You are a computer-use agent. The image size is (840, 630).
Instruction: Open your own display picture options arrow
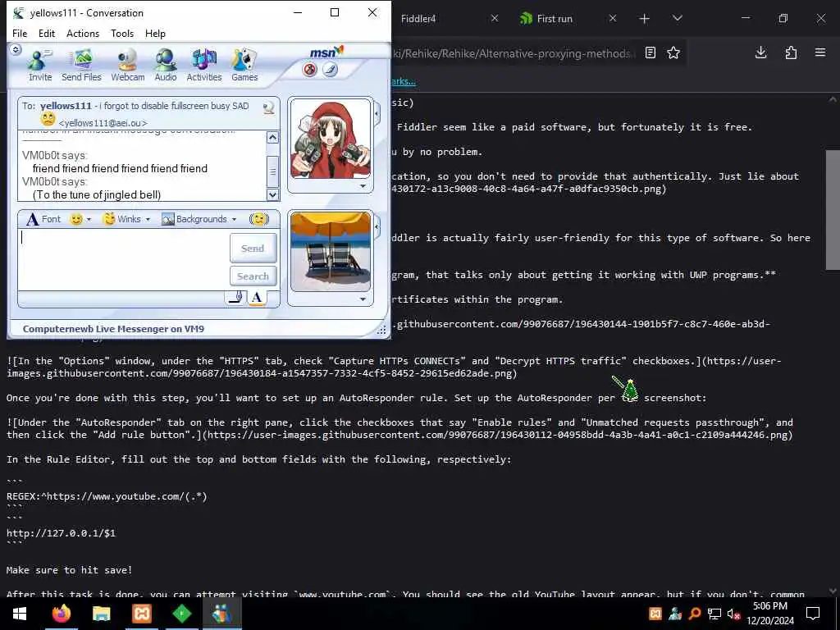[363, 299]
